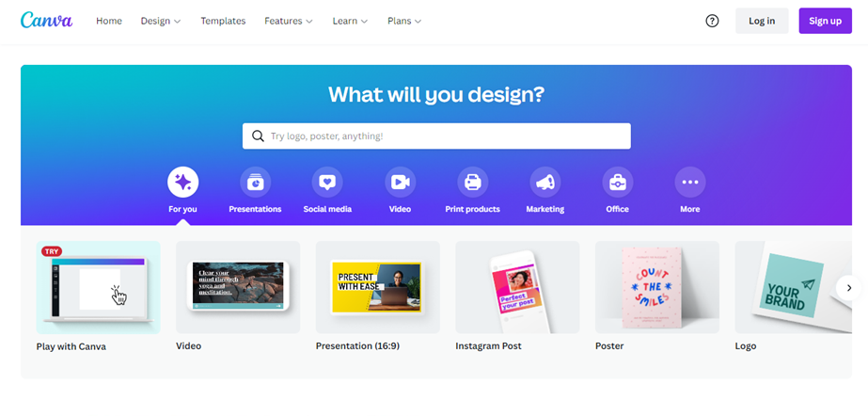Expand the Design dropdown menu
868x416 pixels.
pos(161,21)
